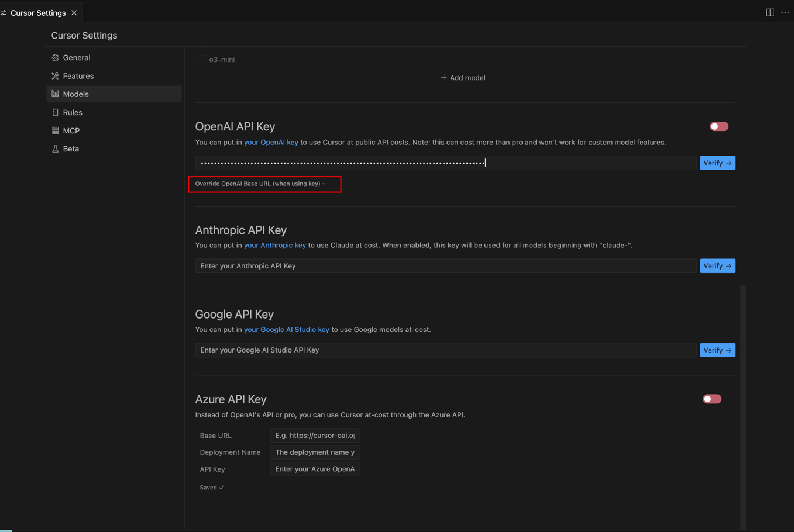Click the MCP server icon in sidebar

pyautogui.click(x=56, y=130)
